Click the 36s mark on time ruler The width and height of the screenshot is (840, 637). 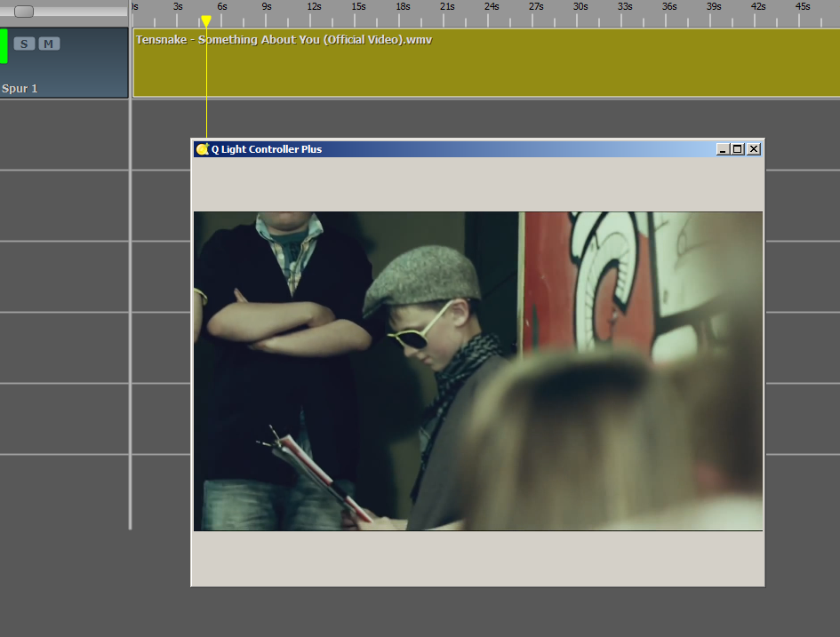click(x=669, y=7)
